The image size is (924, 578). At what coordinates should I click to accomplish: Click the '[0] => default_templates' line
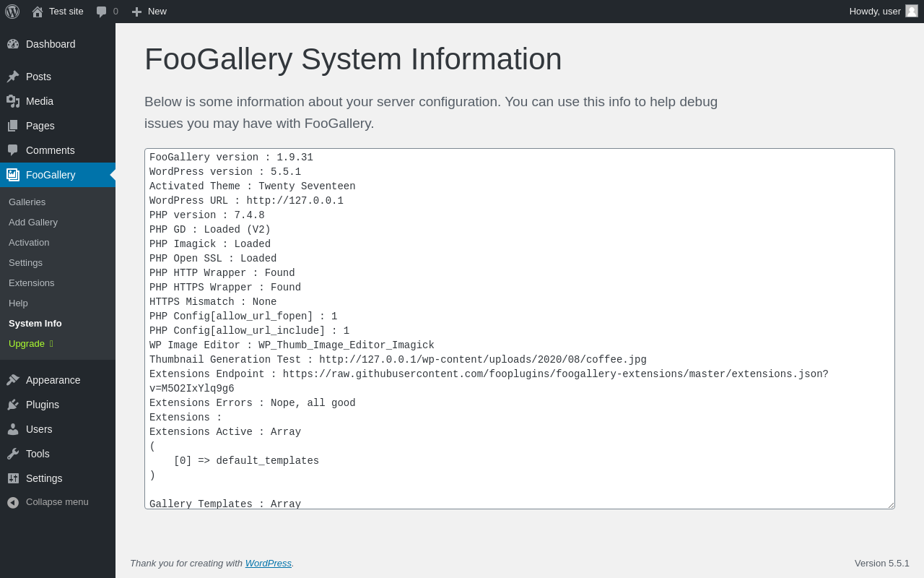point(246,461)
